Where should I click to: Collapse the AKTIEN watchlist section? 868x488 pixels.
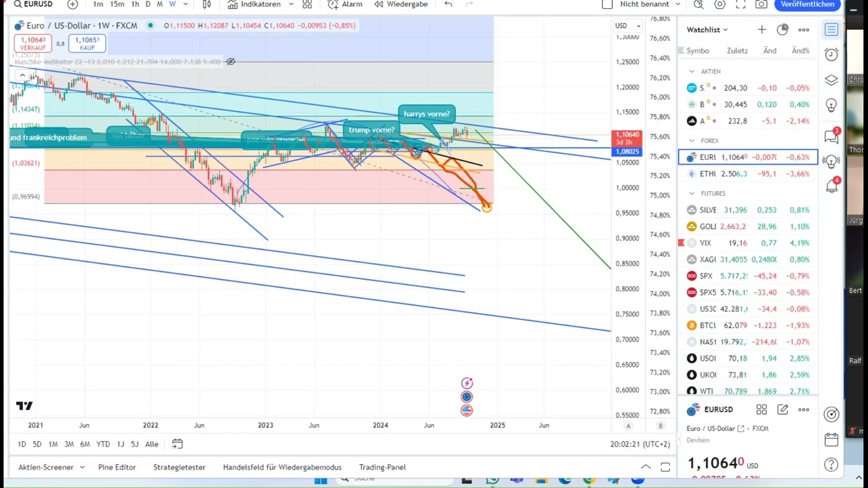(692, 71)
